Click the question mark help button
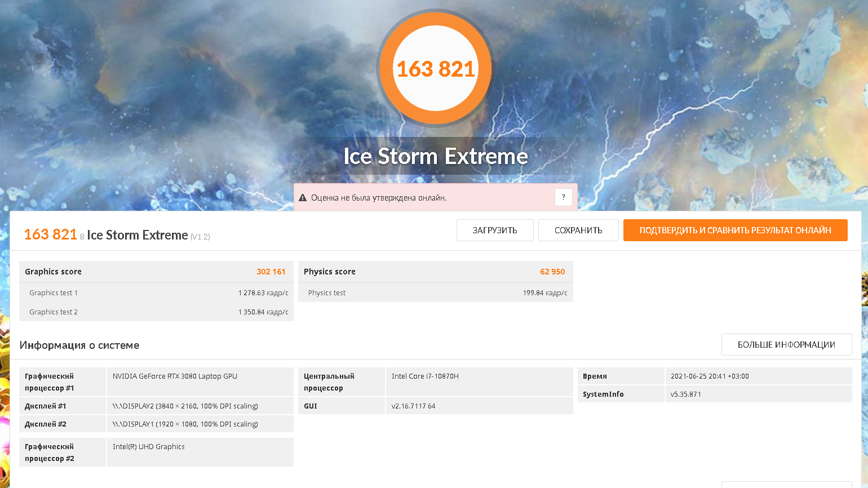Screen dimensions: 868x488 564,197
